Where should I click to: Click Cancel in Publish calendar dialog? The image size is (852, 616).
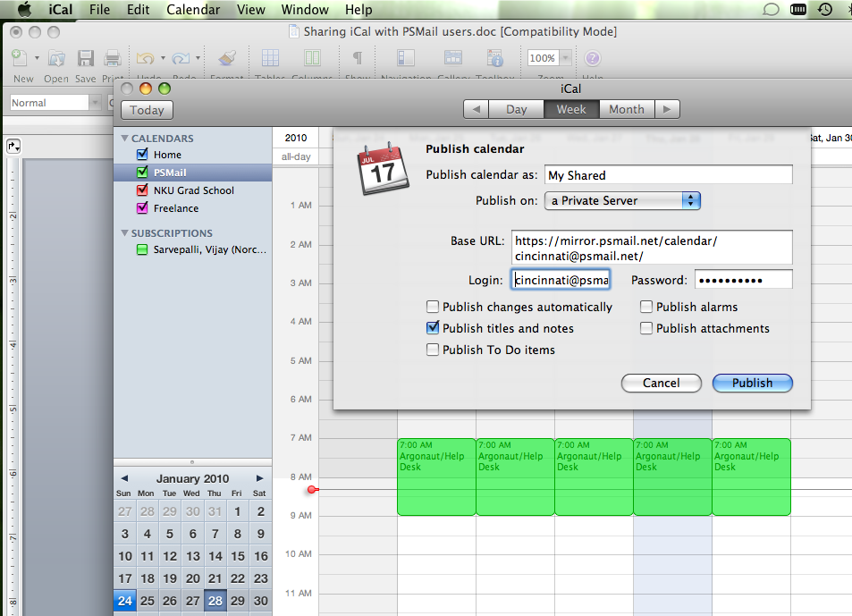(662, 383)
